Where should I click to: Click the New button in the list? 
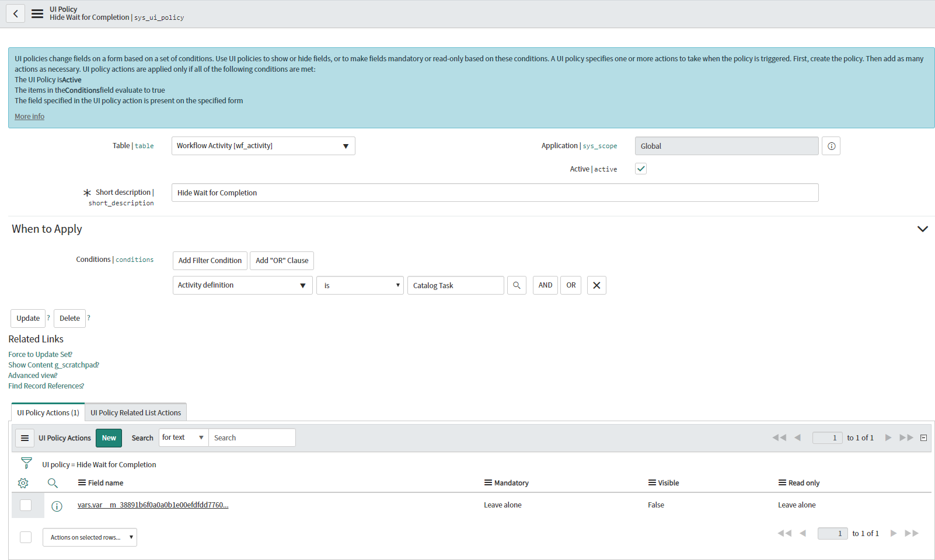point(109,438)
